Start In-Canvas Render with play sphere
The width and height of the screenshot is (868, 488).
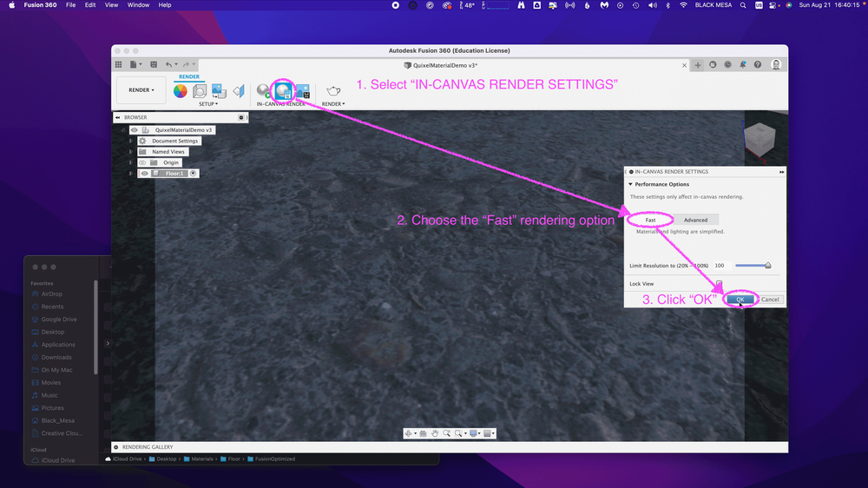[264, 91]
